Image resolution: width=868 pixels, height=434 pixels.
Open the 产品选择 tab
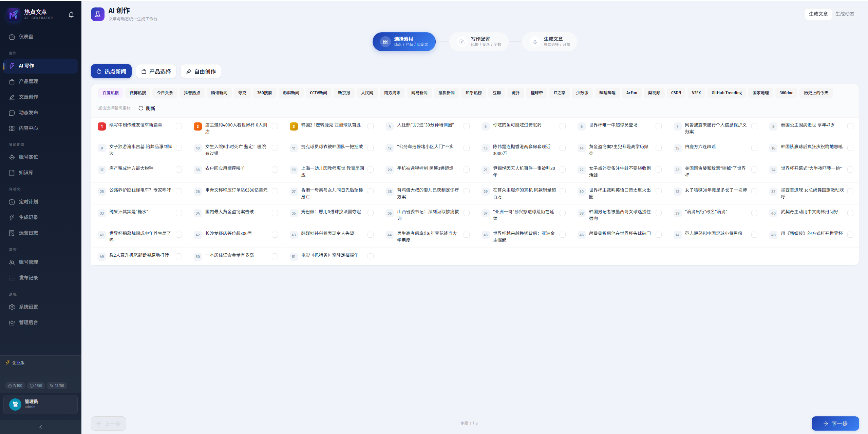click(x=156, y=71)
